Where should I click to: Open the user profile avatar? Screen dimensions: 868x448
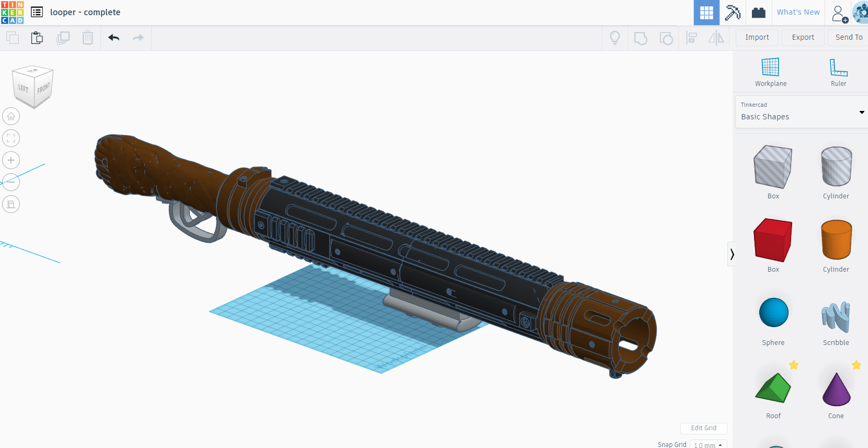pos(860,13)
